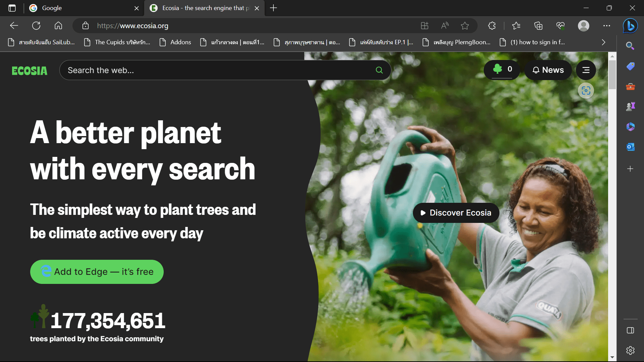The height and width of the screenshot is (362, 644).
Task: Open the SaiLub bookmark
Action: click(x=41, y=42)
